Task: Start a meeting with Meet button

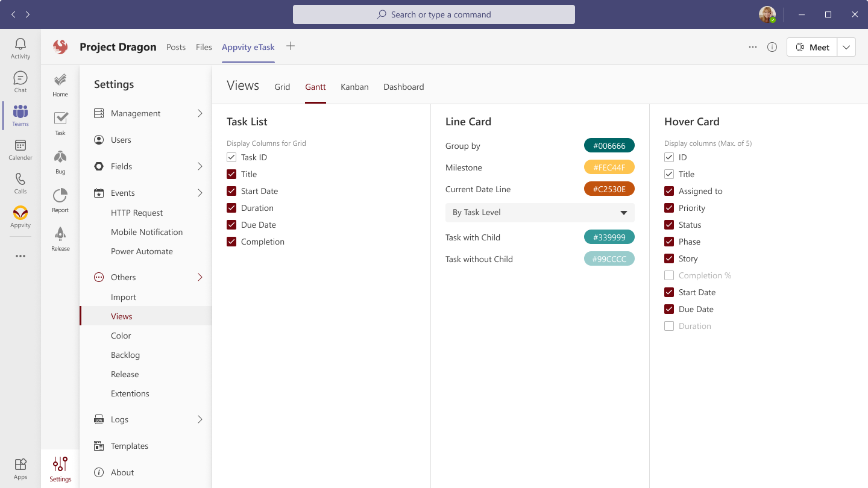Action: pyautogui.click(x=812, y=47)
